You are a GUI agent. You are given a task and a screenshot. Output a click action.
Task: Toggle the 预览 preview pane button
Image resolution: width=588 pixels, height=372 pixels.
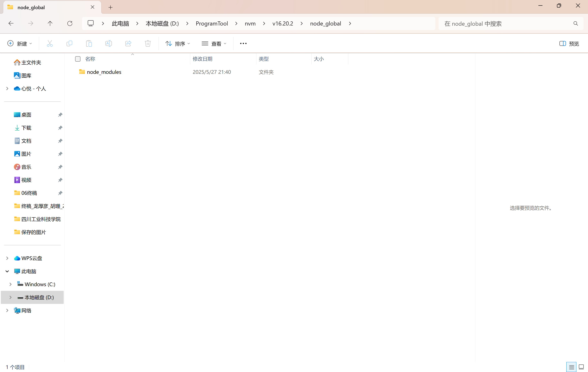tap(569, 43)
